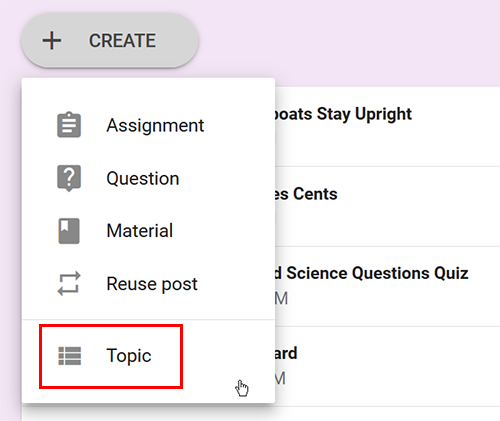Click the plus icon in CREATE
The width and height of the screenshot is (500, 421).
52,41
